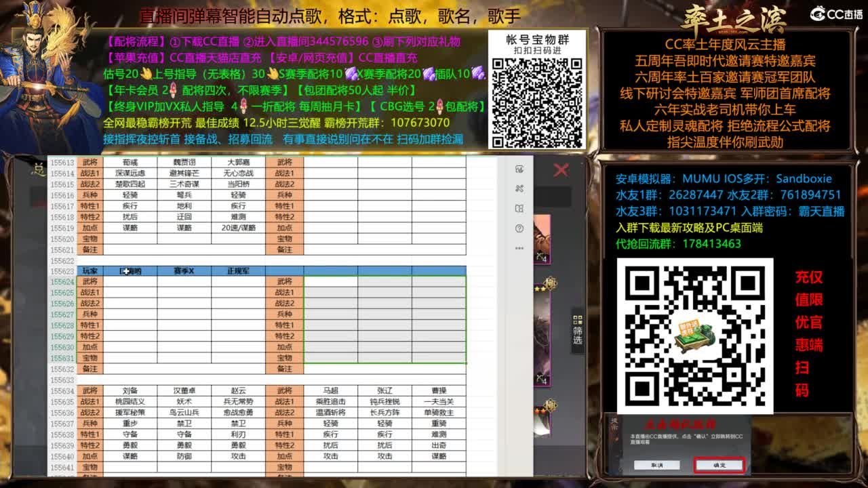This screenshot has height=488, width=868.
Task: Click the share icon on the spreadsheet sidebar
Action: click(x=520, y=188)
